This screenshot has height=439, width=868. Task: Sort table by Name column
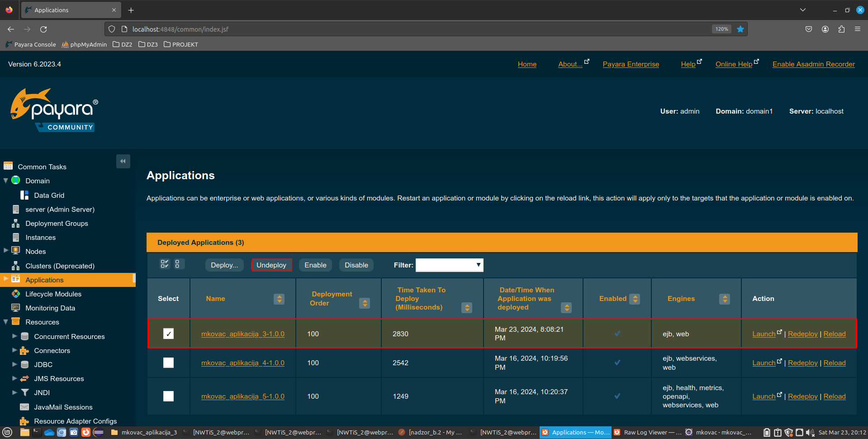pyautogui.click(x=280, y=299)
